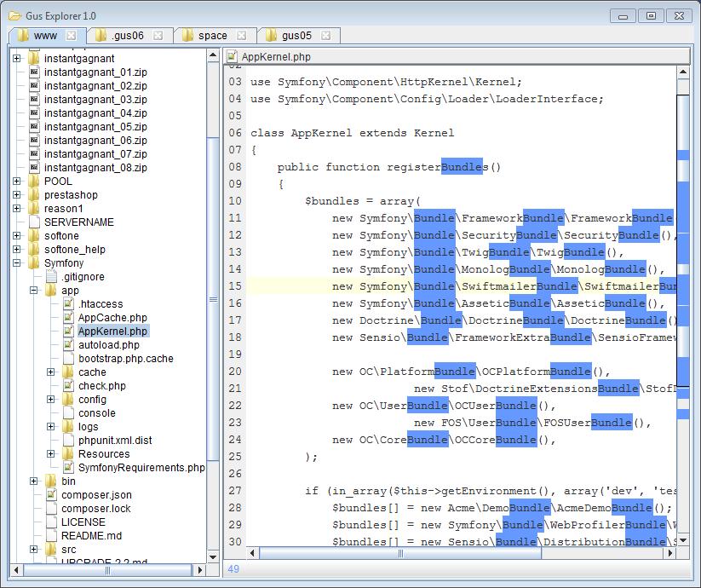Screen dimensions: 701x588
Task: Click the composer.lock file icon
Action: pos(51,509)
